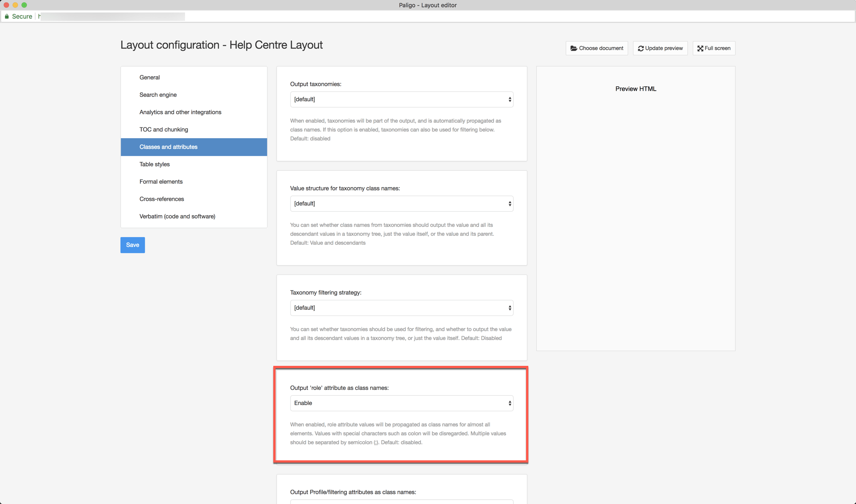
Task: Expand the Taxonomy filtering strategy dropdown
Action: click(401, 308)
